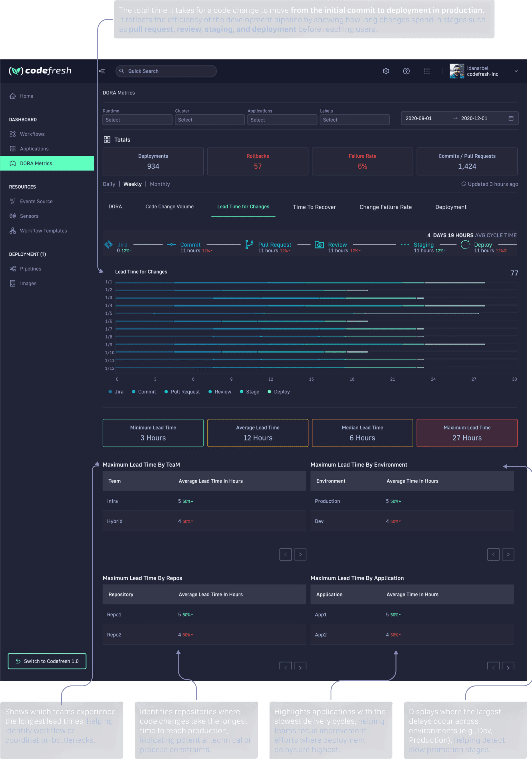Open the Change Failure Rate tab
Viewport: 532px width, 759px height.
(x=385, y=207)
